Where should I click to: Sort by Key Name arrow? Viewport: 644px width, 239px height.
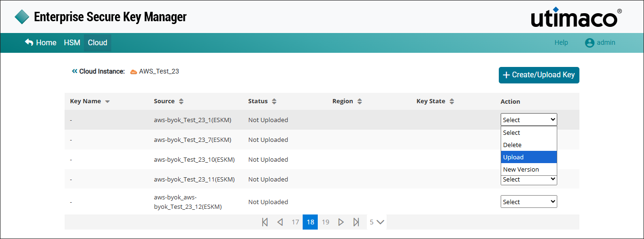[x=107, y=101]
